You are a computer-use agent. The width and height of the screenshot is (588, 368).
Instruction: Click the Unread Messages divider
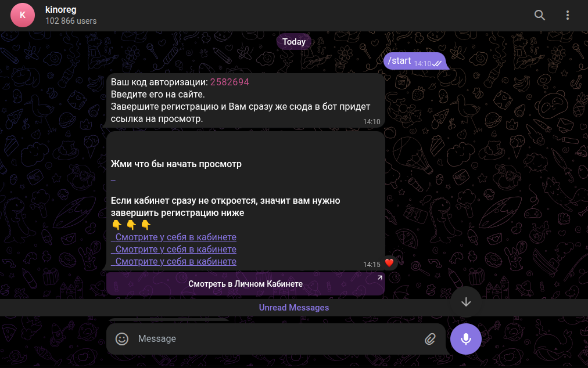tap(293, 307)
